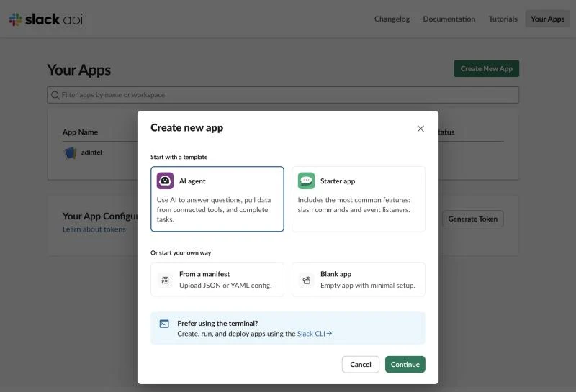Open the Your Apps menu item
Screen dimensions: 576x392
coord(547,19)
